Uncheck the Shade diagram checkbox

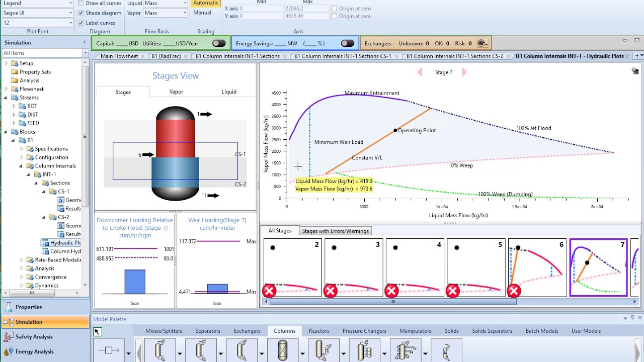pos(81,13)
